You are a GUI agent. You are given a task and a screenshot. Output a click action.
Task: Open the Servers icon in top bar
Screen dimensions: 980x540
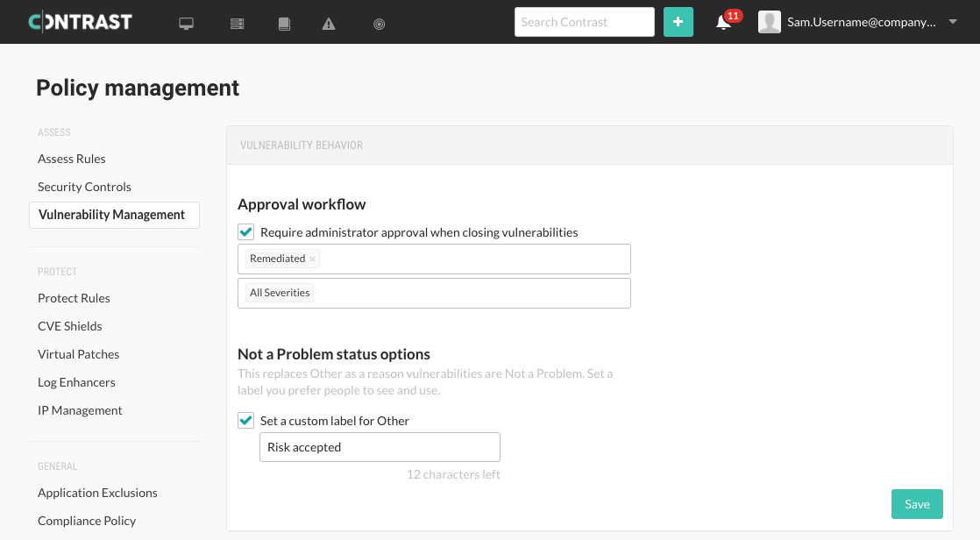(x=237, y=24)
